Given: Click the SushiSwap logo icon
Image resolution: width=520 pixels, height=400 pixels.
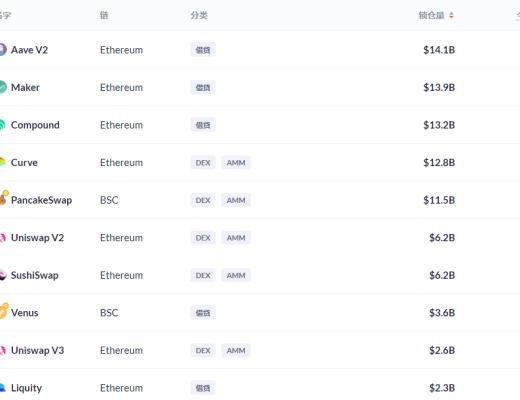Looking at the screenshot, I should [x=3, y=275].
